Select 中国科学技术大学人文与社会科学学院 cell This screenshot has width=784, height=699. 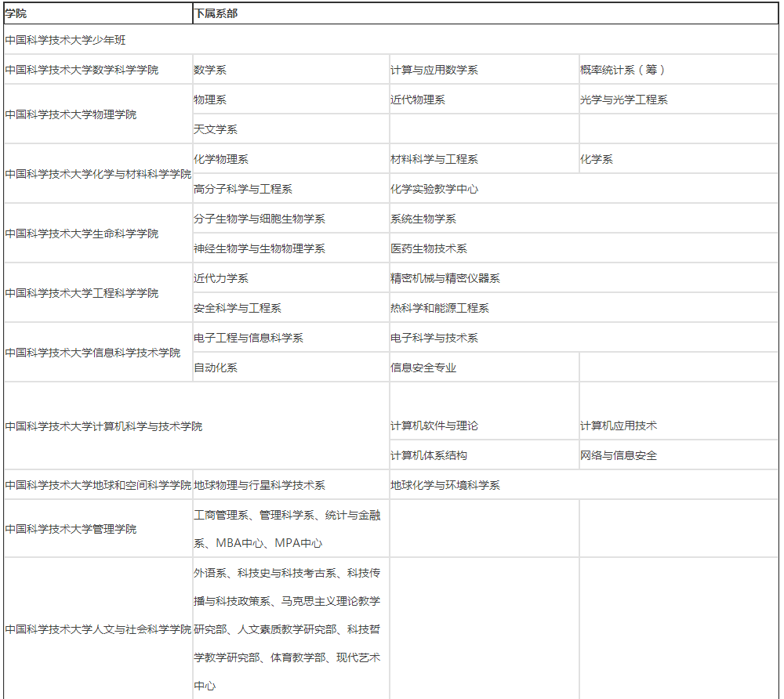coord(98,628)
